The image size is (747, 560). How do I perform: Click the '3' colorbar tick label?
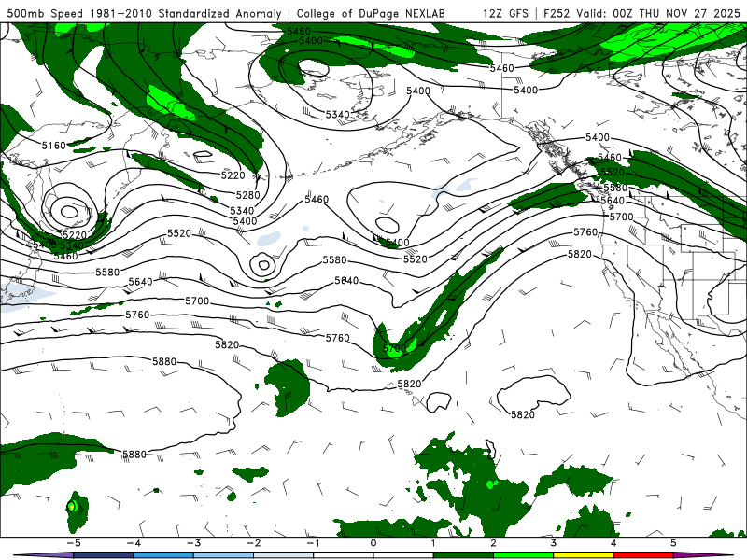554,543
